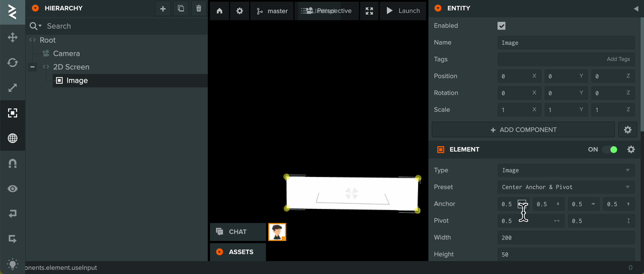This screenshot has height=274, width=644.
Task: Edit the Pivot horizontal field
Action: [531, 221]
